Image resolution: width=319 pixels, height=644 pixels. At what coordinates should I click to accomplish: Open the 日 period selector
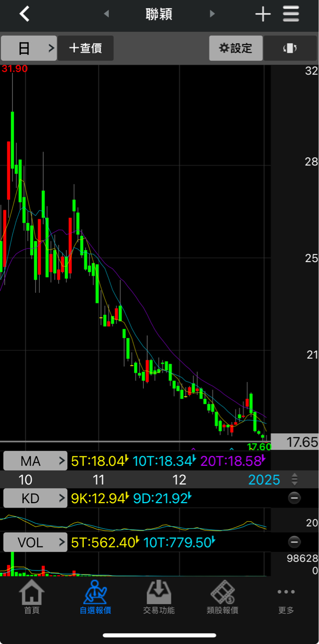[x=29, y=48]
